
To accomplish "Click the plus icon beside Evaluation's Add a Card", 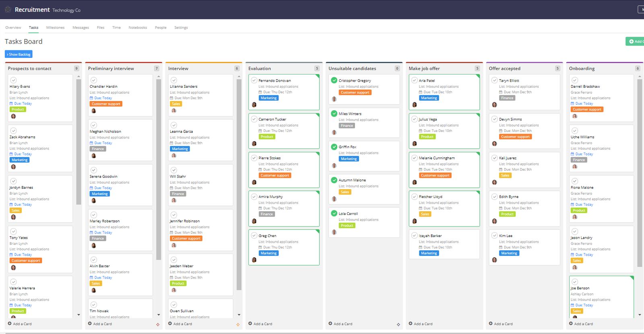I will 250,324.
